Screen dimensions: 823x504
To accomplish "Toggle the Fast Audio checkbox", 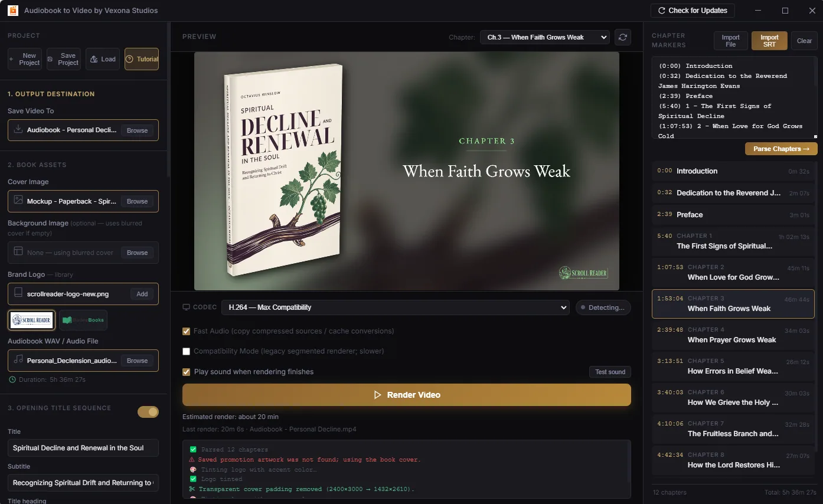I will [x=187, y=331].
